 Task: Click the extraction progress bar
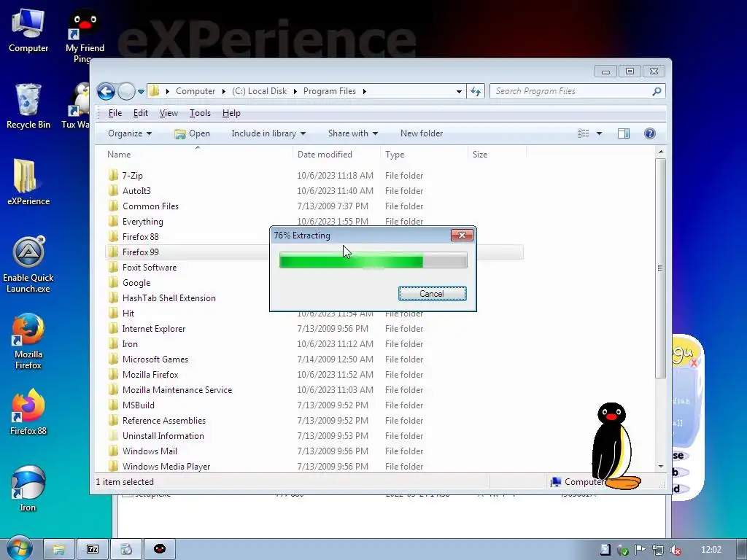point(373,260)
